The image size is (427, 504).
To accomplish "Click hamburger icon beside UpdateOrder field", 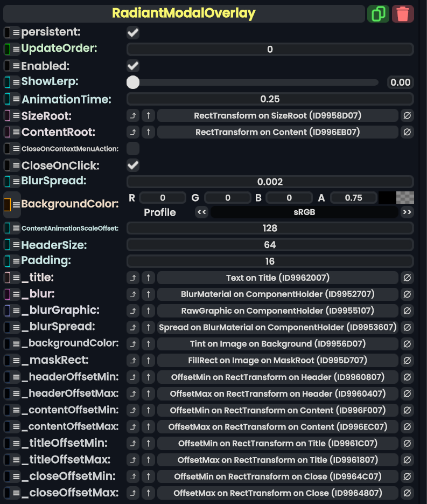I will pyautogui.click(x=16, y=49).
